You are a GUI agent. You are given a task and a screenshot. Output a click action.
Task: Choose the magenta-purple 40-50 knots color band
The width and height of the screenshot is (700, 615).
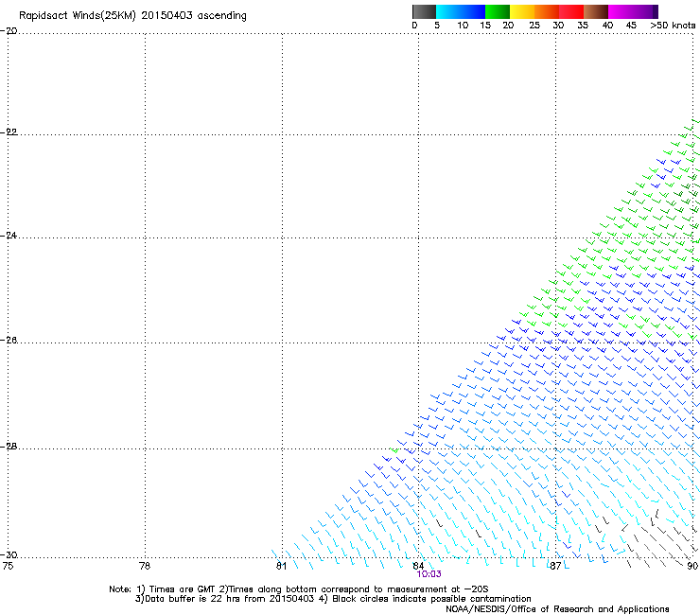click(x=633, y=11)
